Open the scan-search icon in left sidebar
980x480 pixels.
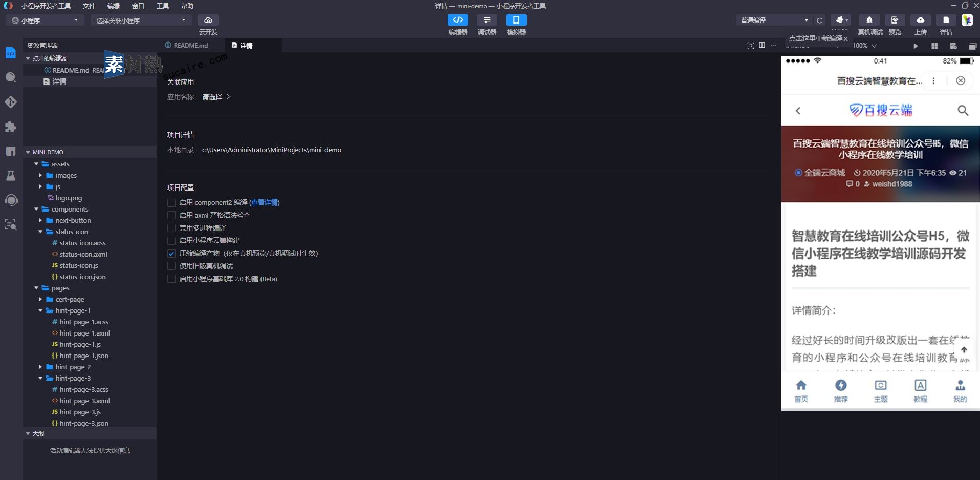point(11,225)
